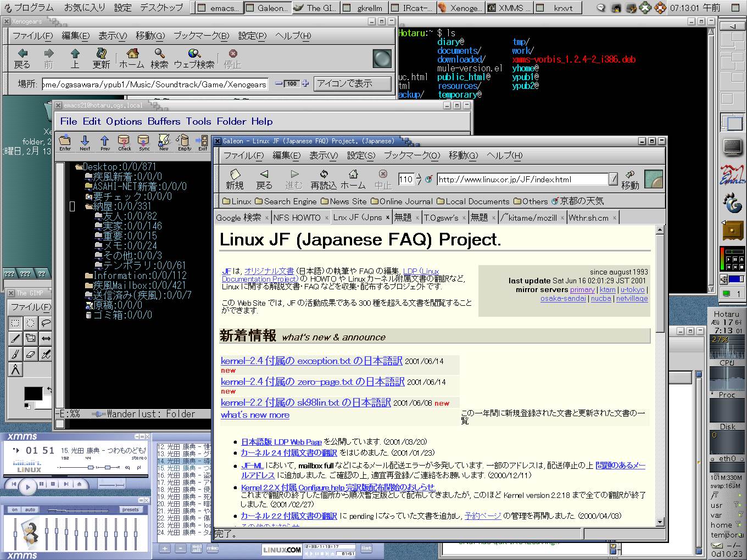The width and height of the screenshot is (747, 560).
Task: Go back in Galeon (戻る)
Action: tap(264, 180)
